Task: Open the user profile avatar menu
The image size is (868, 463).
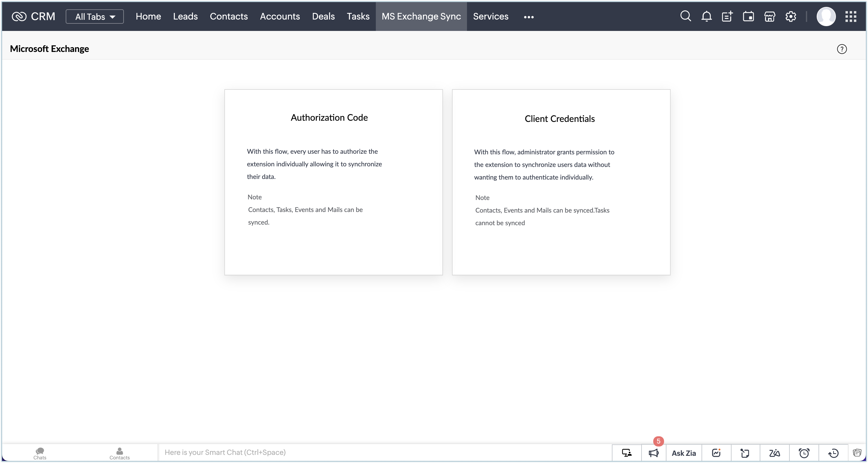Action: coord(826,16)
